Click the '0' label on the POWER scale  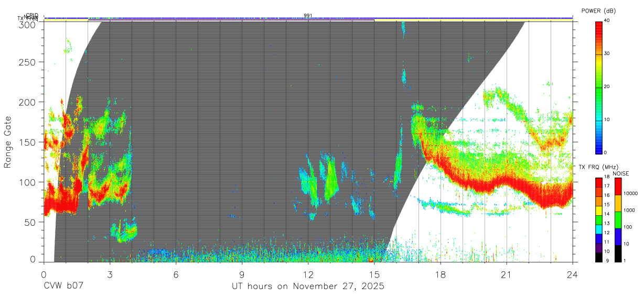tap(605, 152)
